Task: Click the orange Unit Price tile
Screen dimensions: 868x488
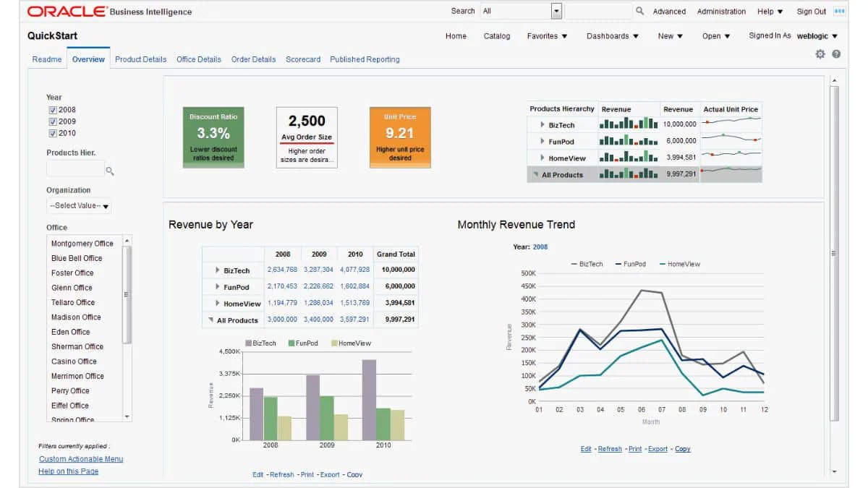Action: [x=400, y=137]
